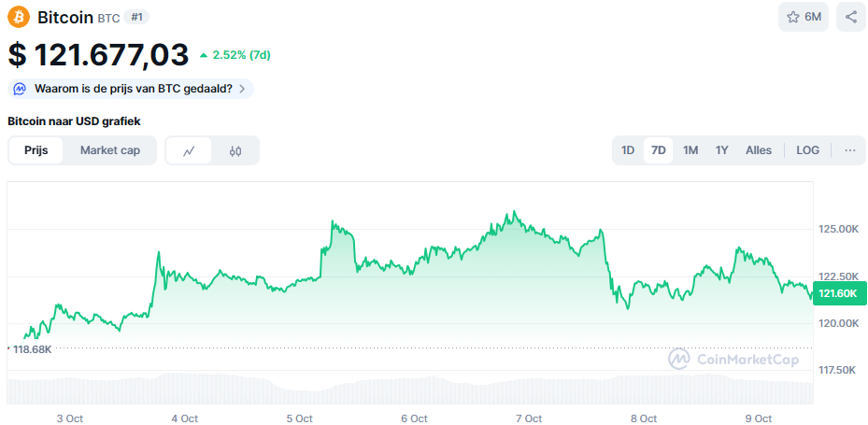Choose the 1M time range
868x425 pixels.
coord(690,150)
